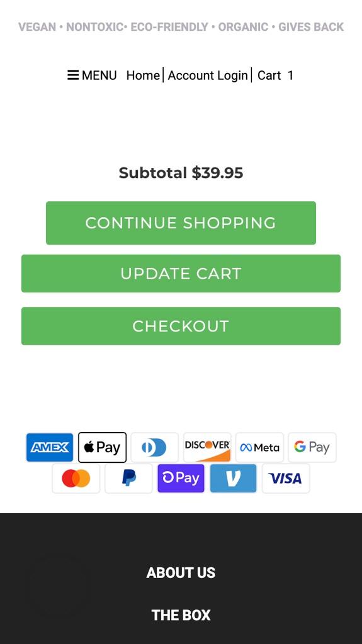Screen dimensions: 362x644
Task: Click the Update Cart button
Action: (181, 274)
